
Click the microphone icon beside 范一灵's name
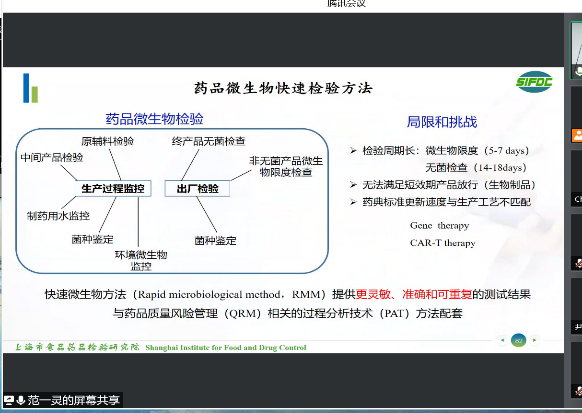[x=21, y=400]
